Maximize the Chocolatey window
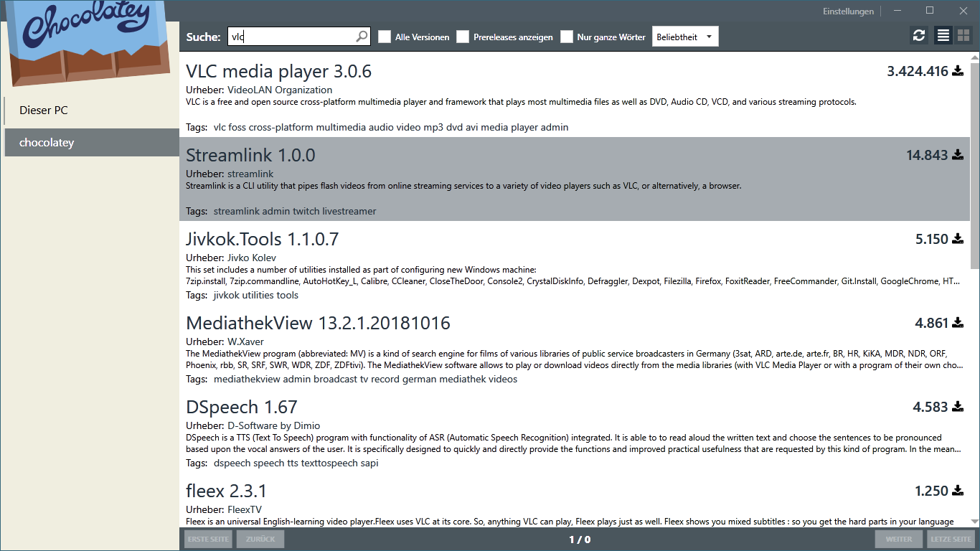Viewport: 980px width, 551px height. click(930, 11)
